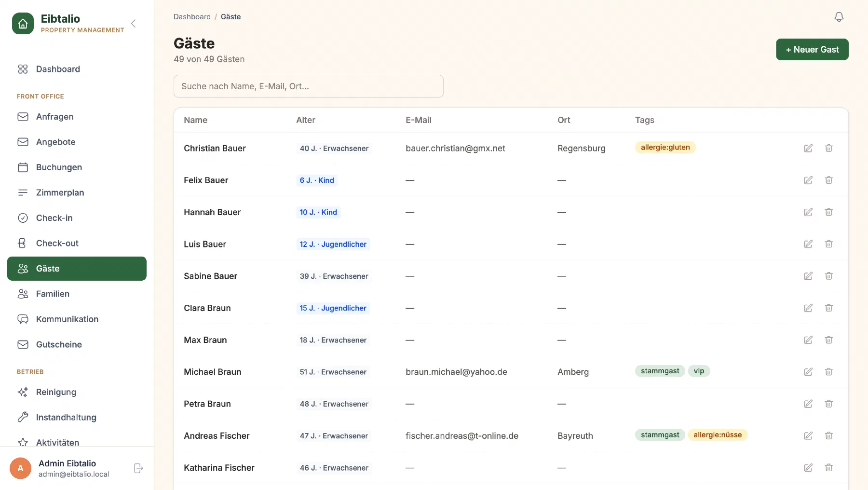This screenshot has height=490, width=868.
Task: Delete Sabine Bauer with trash icon
Action: tap(829, 276)
